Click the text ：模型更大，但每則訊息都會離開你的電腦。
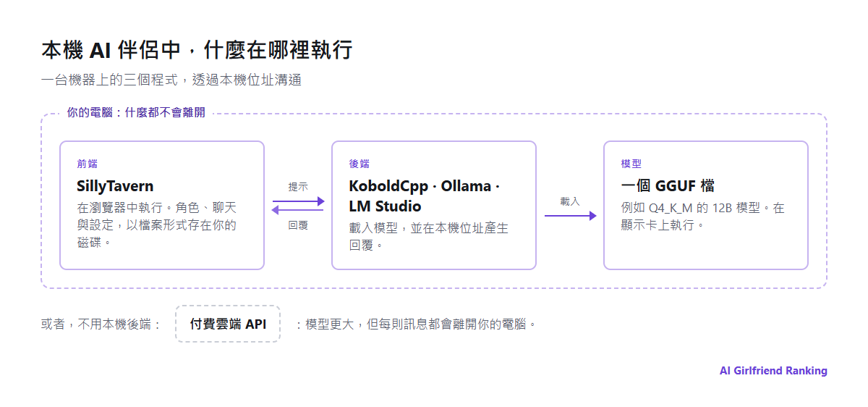 417,324
